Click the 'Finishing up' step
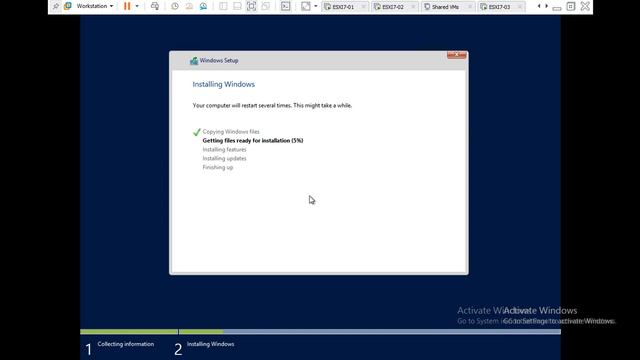The height and width of the screenshot is (360, 640). [218, 167]
